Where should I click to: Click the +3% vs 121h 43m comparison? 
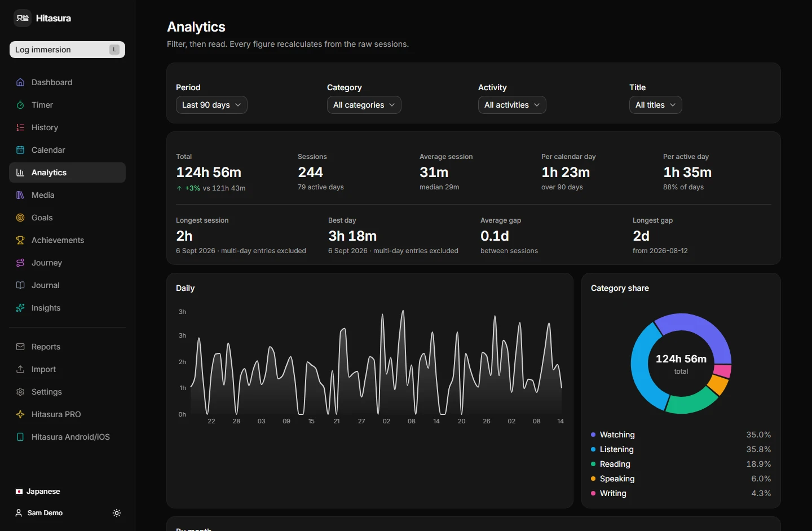coord(211,188)
